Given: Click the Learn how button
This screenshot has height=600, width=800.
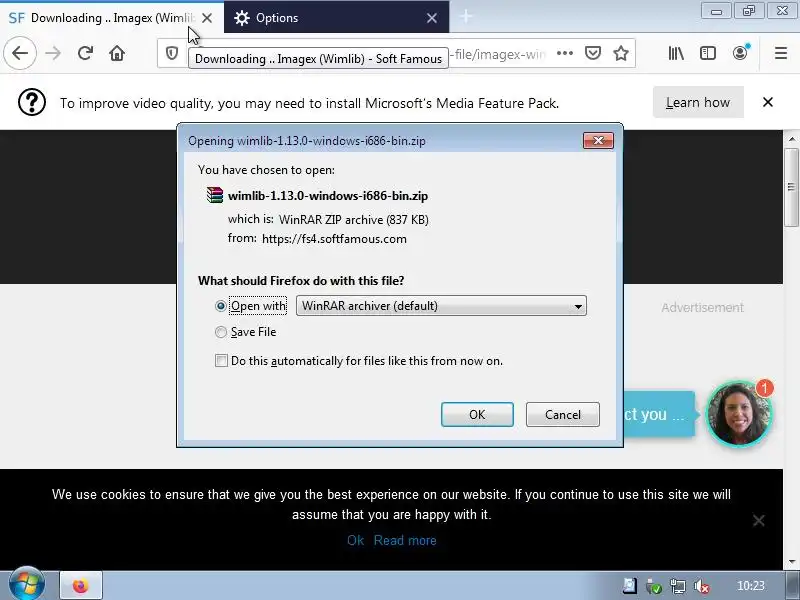Looking at the screenshot, I should tap(698, 102).
